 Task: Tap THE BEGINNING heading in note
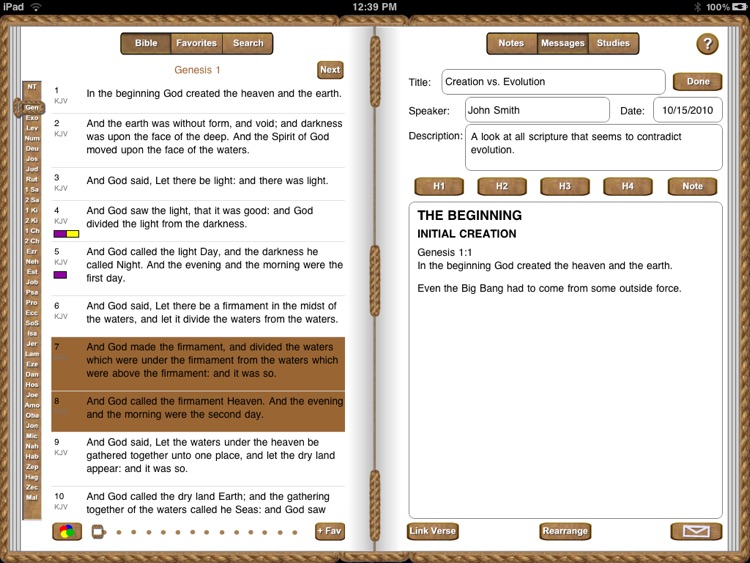tap(469, 216)
